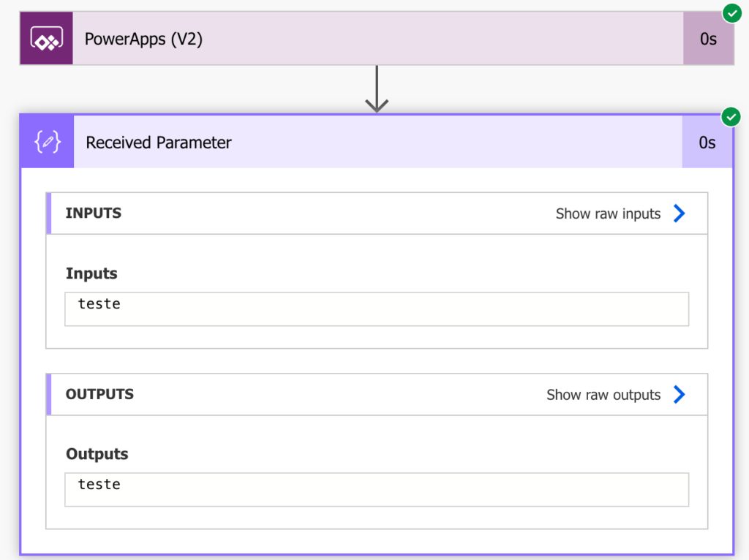749x560 pixels.
Task: Click the Outputs value field showing teste
Action: (x=377, y=489)
